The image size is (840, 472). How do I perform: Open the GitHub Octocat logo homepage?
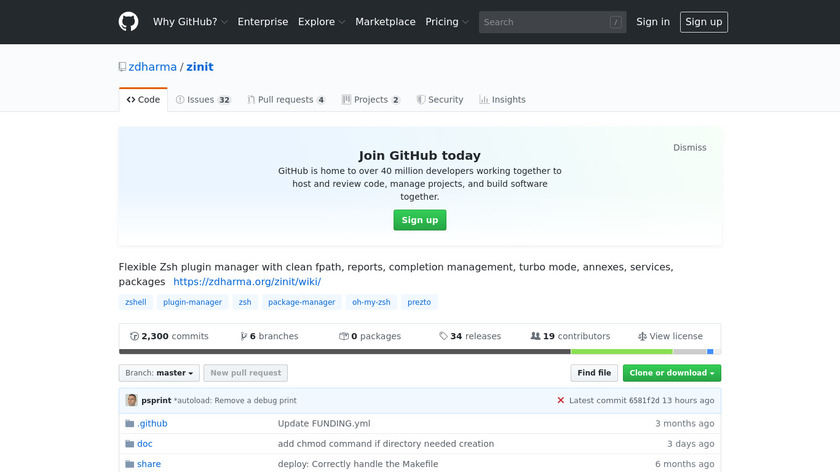(128, 22)
